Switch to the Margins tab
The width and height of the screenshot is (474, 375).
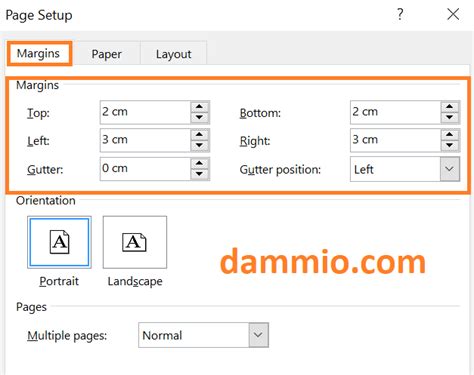(x=38, y=53)
